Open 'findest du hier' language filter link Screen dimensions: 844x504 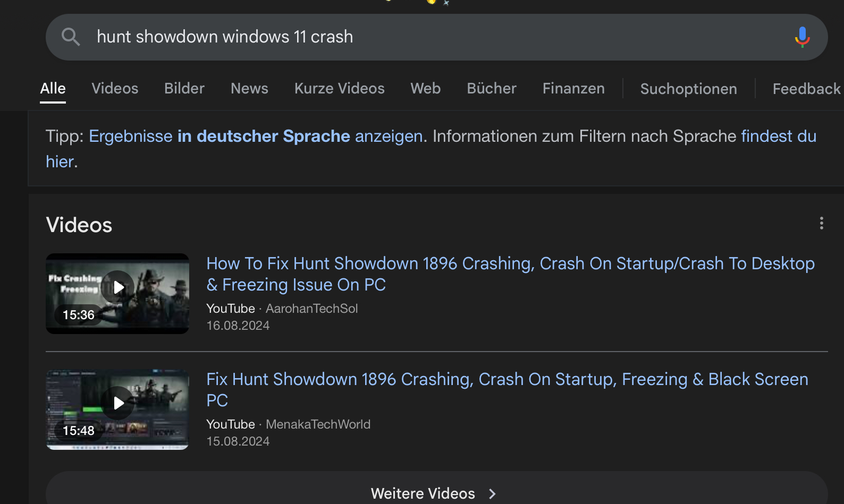point(778,136)
